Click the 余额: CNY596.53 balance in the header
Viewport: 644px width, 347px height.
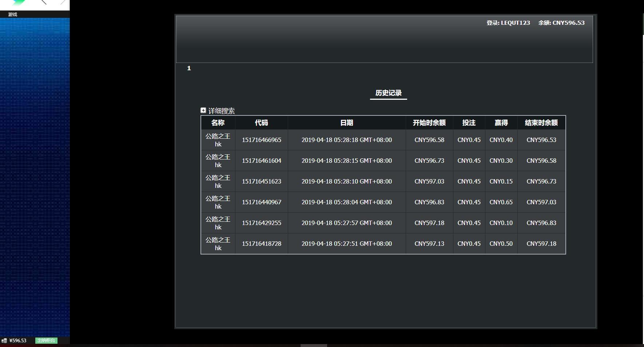click(561, 23)
